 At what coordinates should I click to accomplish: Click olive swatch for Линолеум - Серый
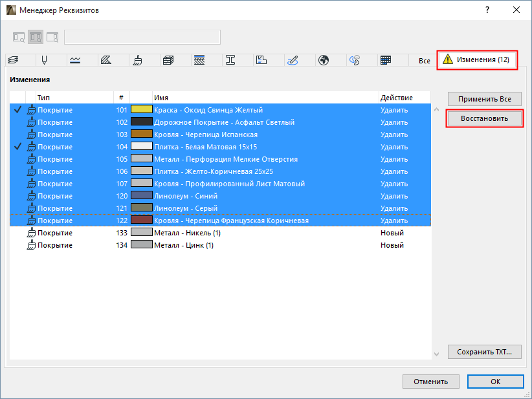142,208
